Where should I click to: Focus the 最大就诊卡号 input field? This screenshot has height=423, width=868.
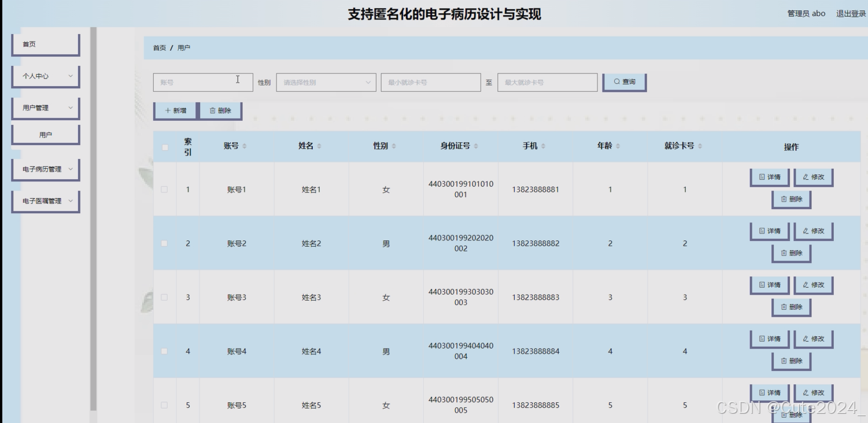(x=548, y=82)
